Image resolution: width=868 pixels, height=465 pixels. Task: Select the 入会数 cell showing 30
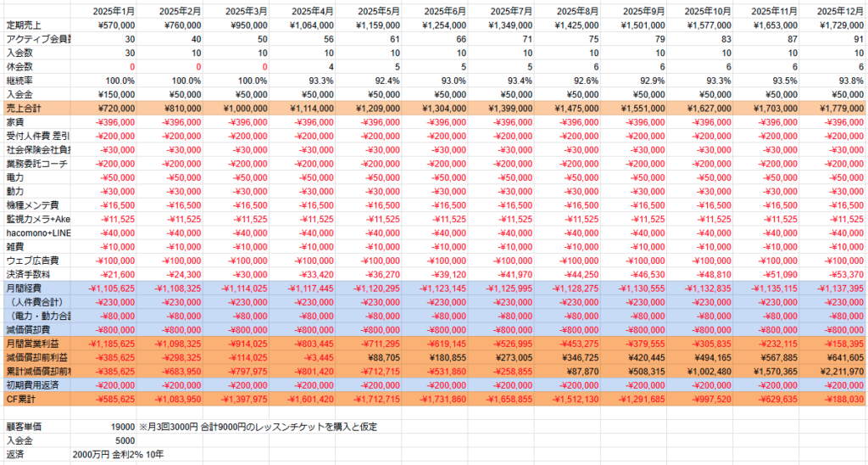click(x=103, y=53)
